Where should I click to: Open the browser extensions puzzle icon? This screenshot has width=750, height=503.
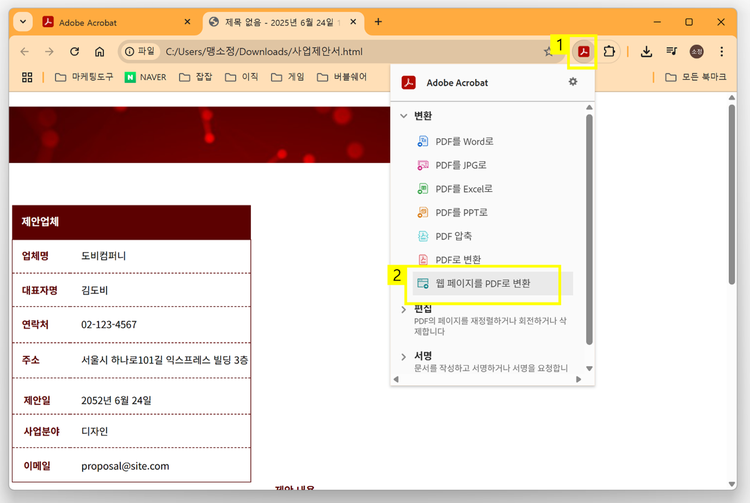[609, 52]
